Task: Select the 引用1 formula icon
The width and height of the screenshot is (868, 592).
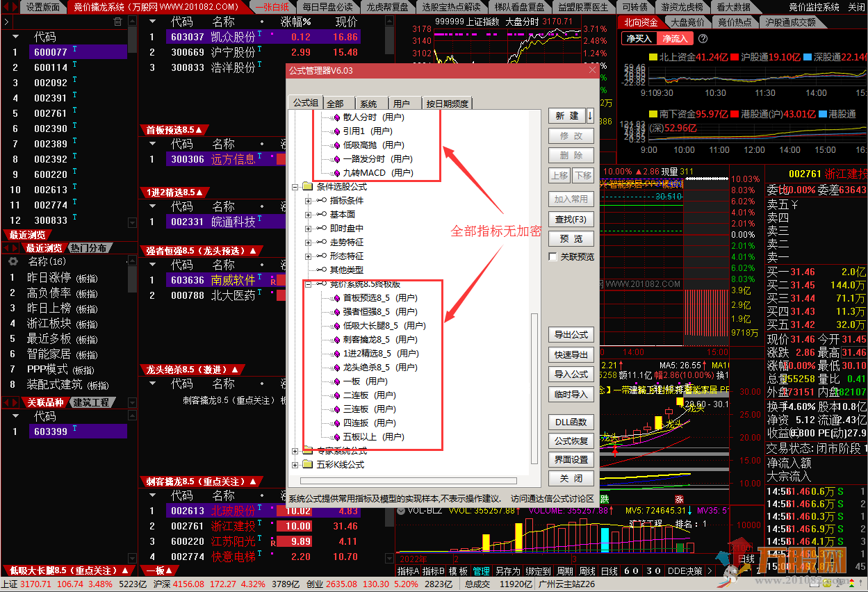Action: [337, 131]
